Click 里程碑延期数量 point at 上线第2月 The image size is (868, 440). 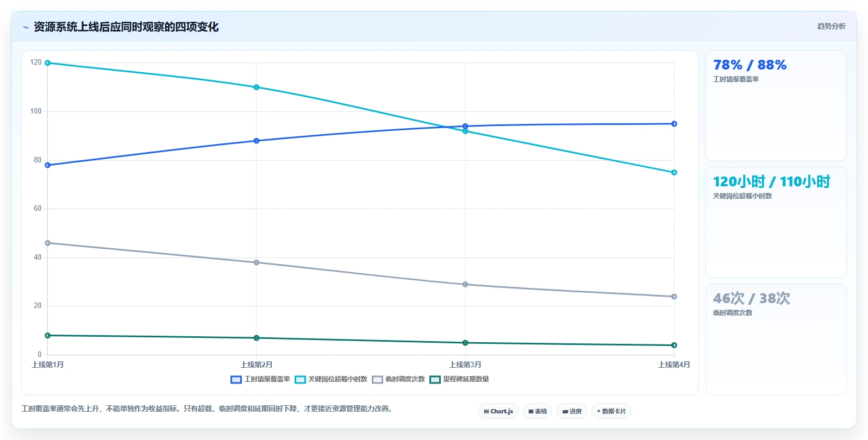coord(257,338)
